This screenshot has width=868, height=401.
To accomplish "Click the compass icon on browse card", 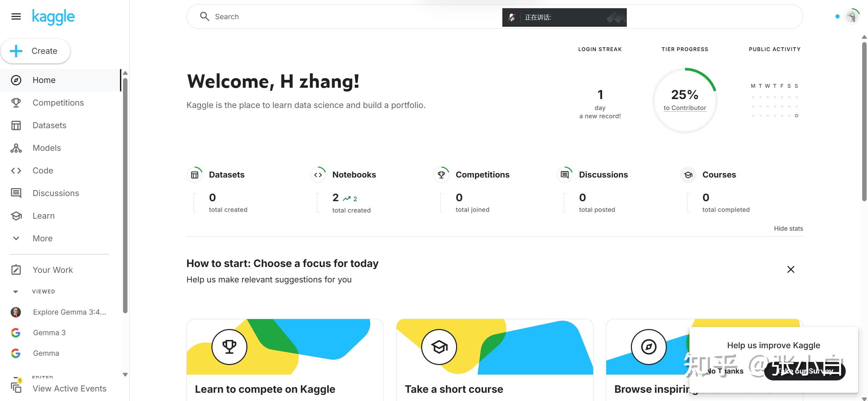I will tap(648, 347).
